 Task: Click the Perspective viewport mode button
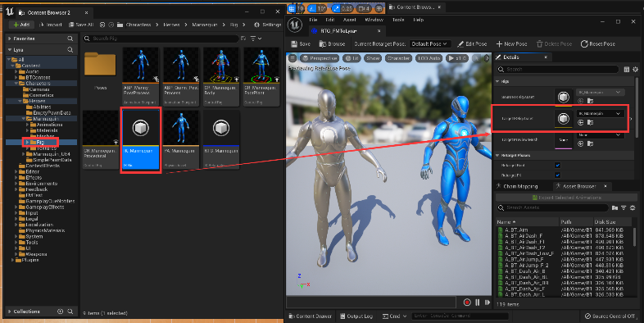pos(320,58)
